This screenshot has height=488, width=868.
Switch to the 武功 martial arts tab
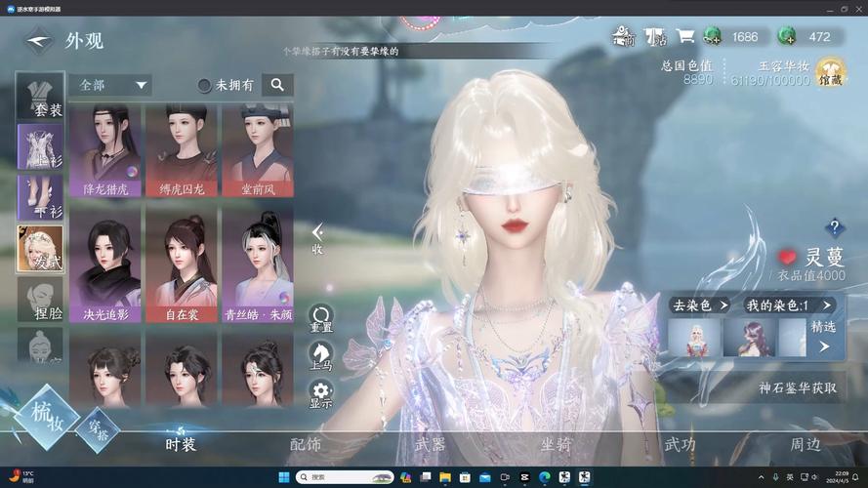(x=680, y=444)
